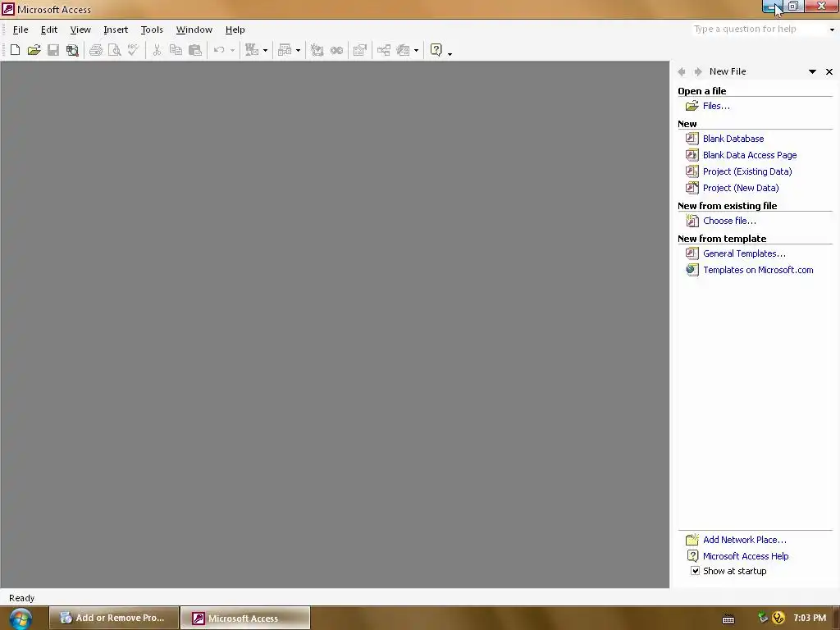Select Project (Existing Data)
The width and height of the screenshot is (840, 630).
click(747, 172)
